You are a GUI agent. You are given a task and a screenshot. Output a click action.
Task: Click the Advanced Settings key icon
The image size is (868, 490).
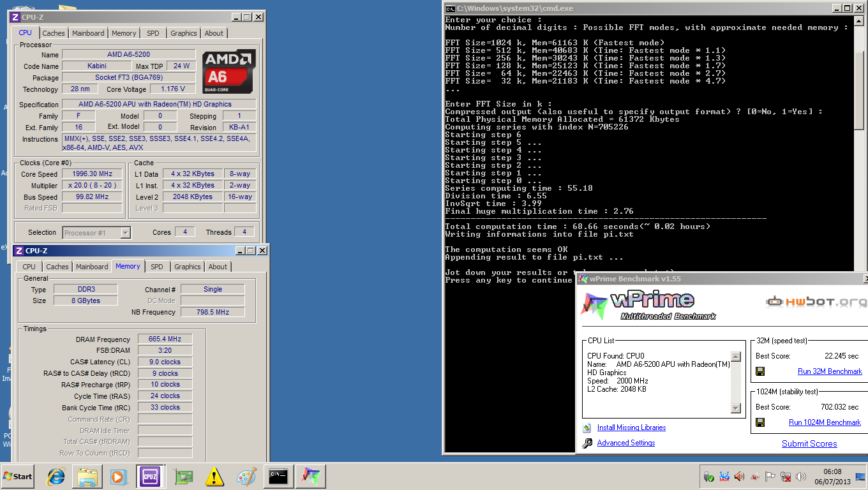[587, 443]
